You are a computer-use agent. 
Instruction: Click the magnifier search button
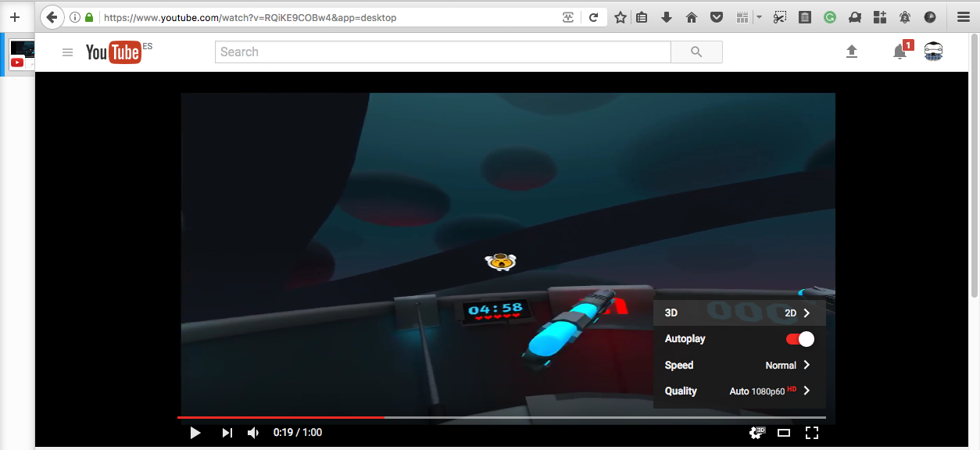tap(697, 52)
